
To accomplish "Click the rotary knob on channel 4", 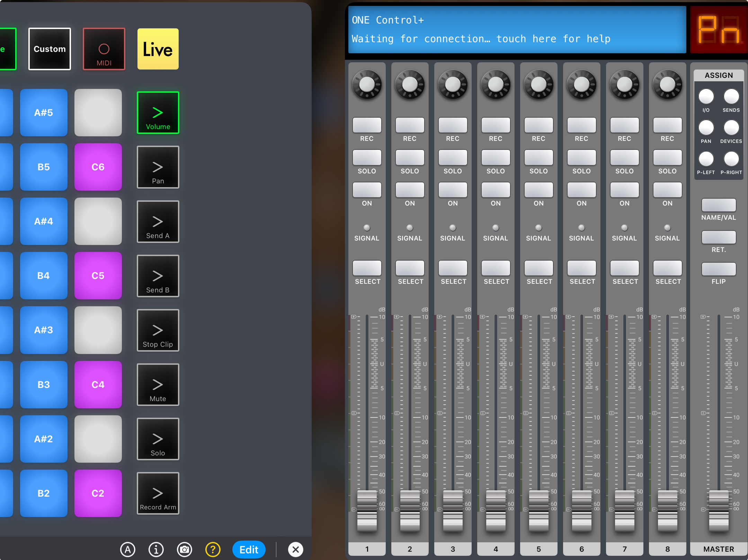I will click(496, 84).
